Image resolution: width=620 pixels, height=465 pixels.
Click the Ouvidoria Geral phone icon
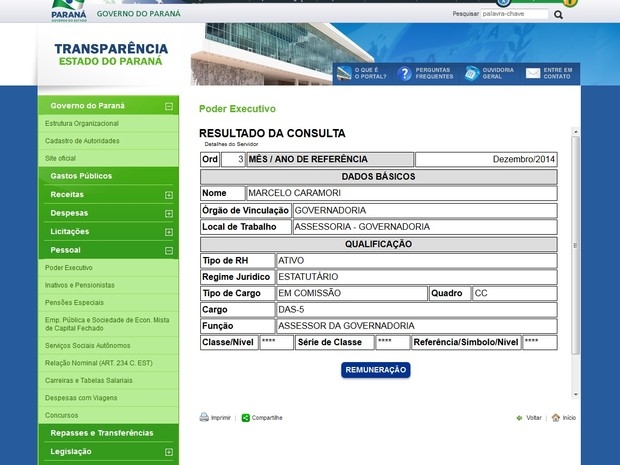[471, 74]
